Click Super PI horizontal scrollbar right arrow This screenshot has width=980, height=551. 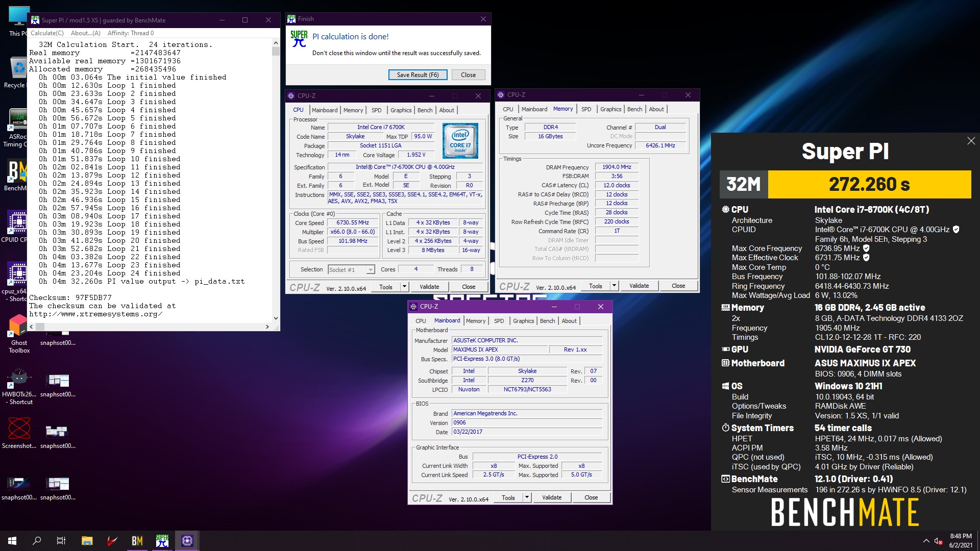(x=267, y=327)
